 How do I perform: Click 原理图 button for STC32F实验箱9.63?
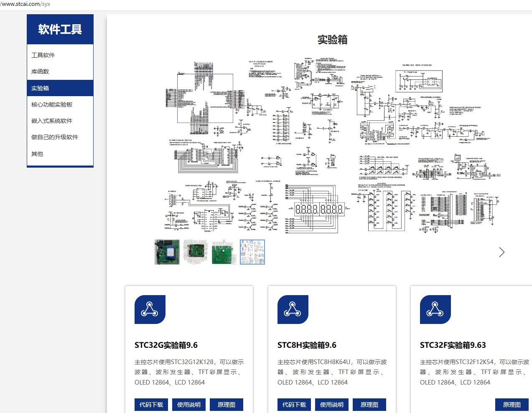(512, 405)
